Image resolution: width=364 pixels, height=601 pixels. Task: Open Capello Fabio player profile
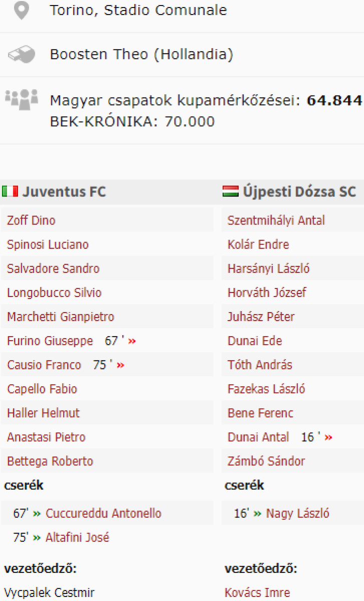(x=42, y=389)
